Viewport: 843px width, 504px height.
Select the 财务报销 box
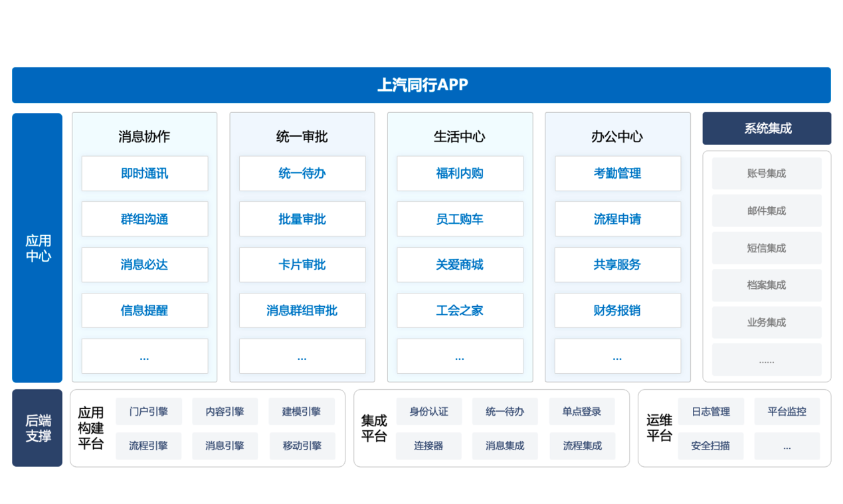pyautogui.click(x=617, y=310)
